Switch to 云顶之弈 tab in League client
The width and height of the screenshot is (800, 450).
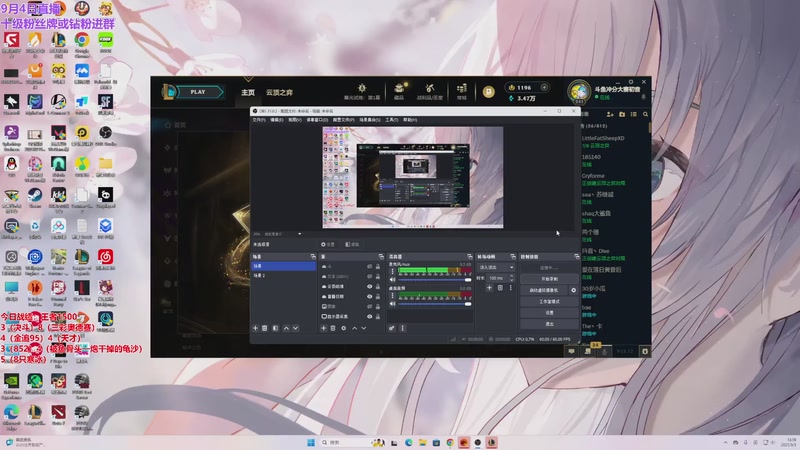click(x=279, y=92)
